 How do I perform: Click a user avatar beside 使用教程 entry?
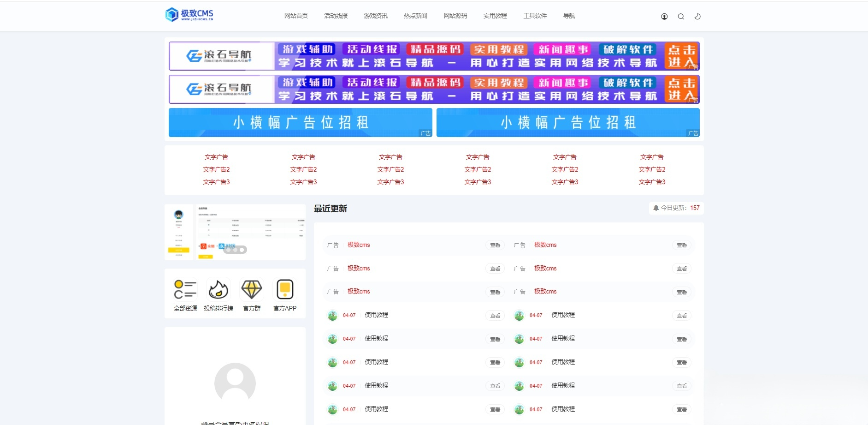(x=333, y=315)
